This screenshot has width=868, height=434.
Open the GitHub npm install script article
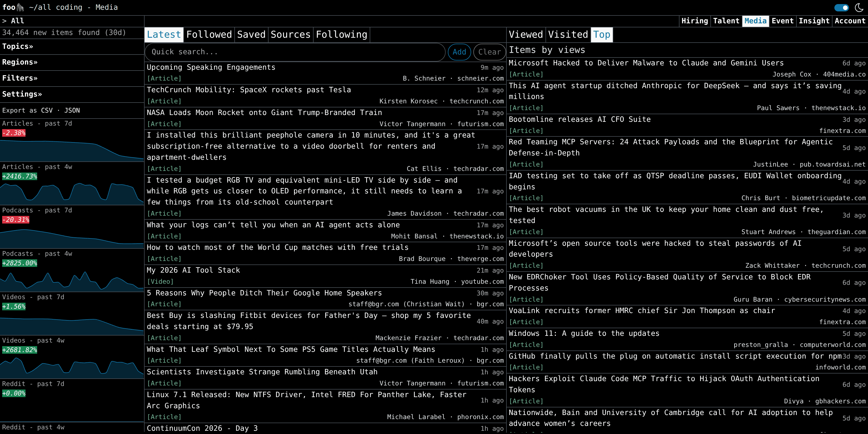click(x=675, y=356)
